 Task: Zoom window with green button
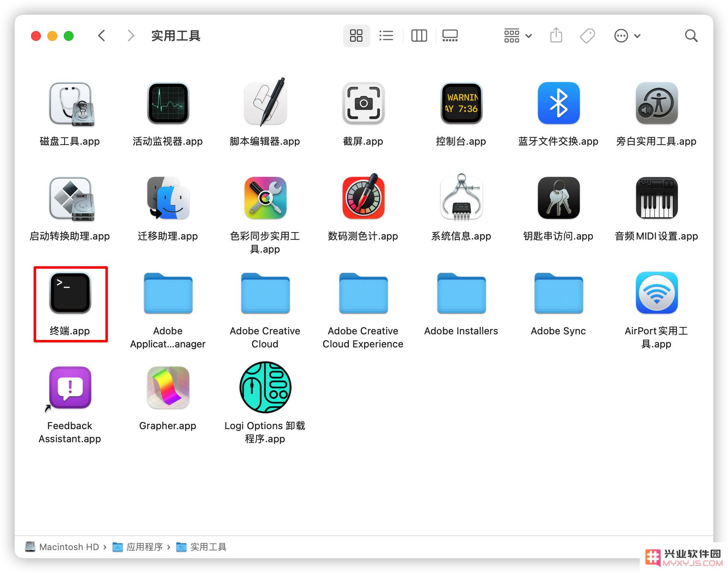click(69, 36)
